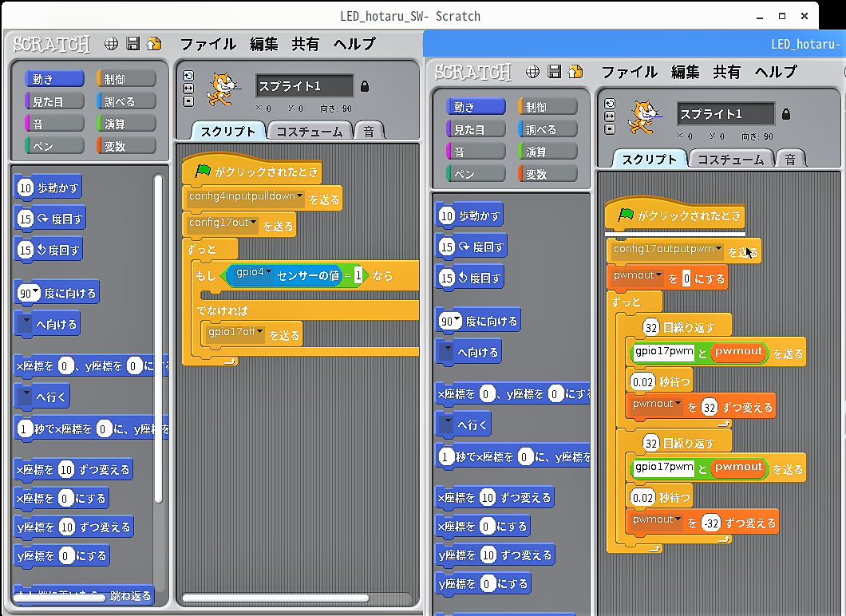Select 見た目 category in left window
Viewport: 846px width, 616px height.
click(54, 101)
